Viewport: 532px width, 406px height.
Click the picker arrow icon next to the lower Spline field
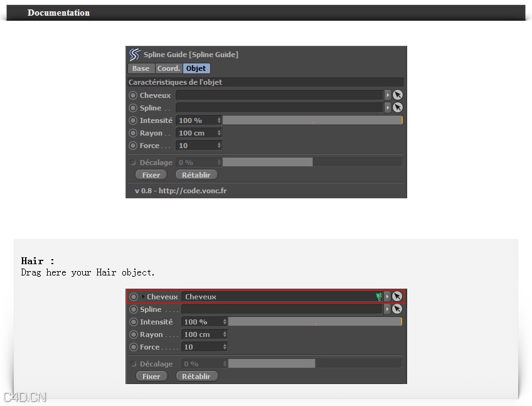tap(398, 309)
